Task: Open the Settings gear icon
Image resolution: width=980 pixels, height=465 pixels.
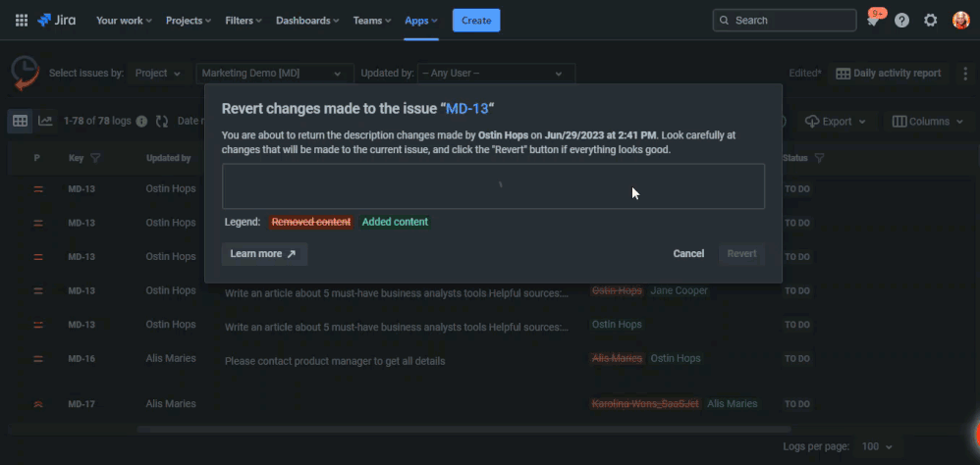Action: (931, 21)
